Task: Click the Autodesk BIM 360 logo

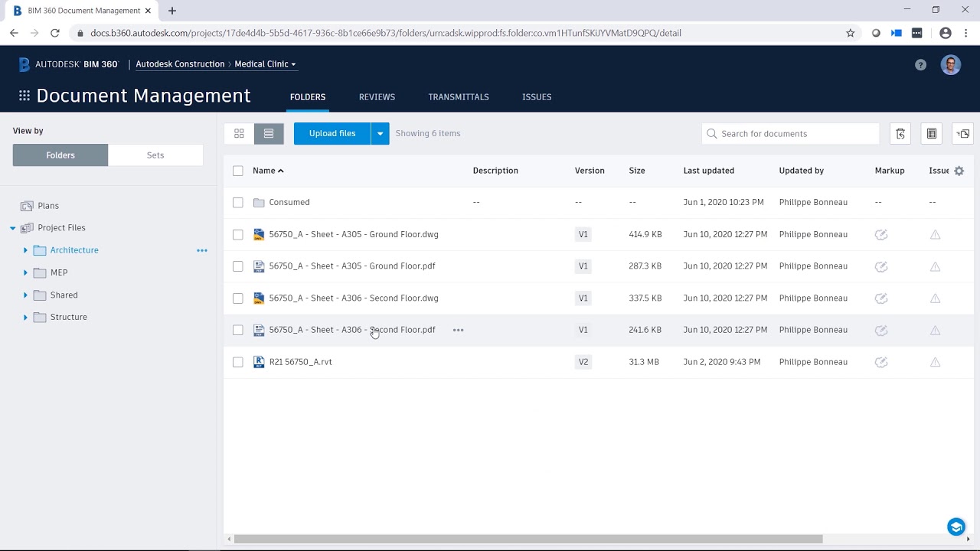Action: [69, 64]
